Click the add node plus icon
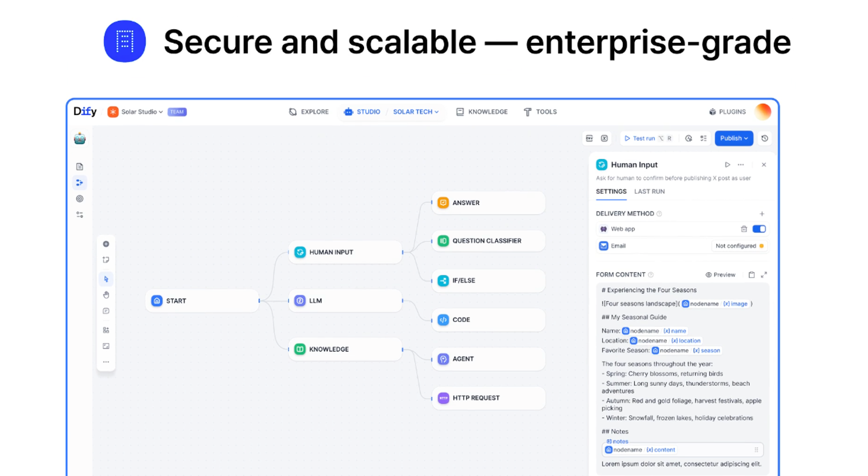Image resolution: width=868 pixels, height=476 pixels. [x=106, y=244]
